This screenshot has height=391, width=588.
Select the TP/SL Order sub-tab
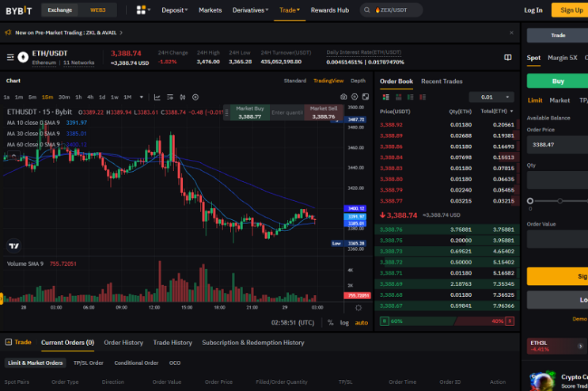[89, 363]
